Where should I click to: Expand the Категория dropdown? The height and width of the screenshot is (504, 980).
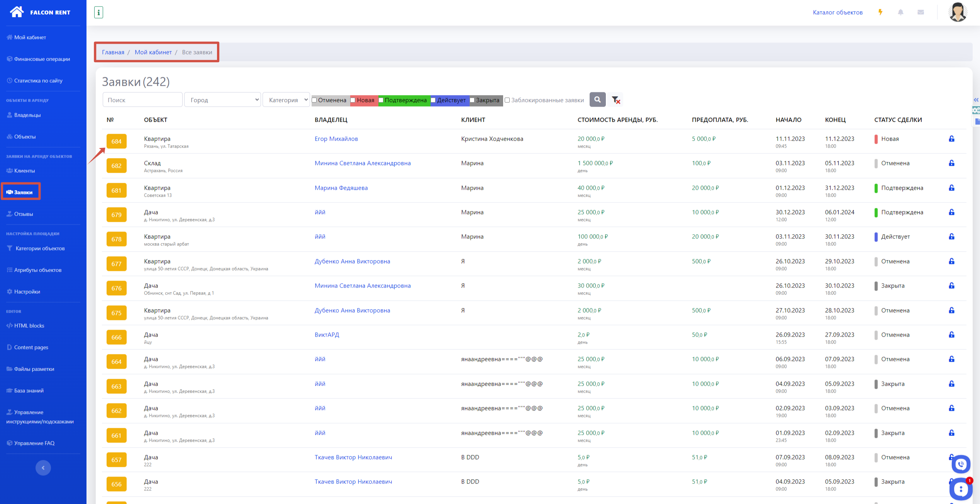coord(286,100)
